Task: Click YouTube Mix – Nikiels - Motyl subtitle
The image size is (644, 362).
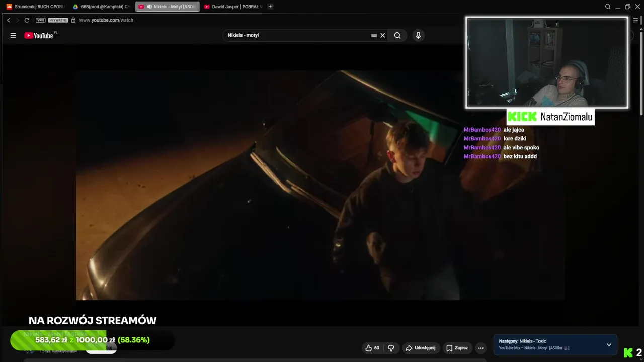Action: (534, 348)
